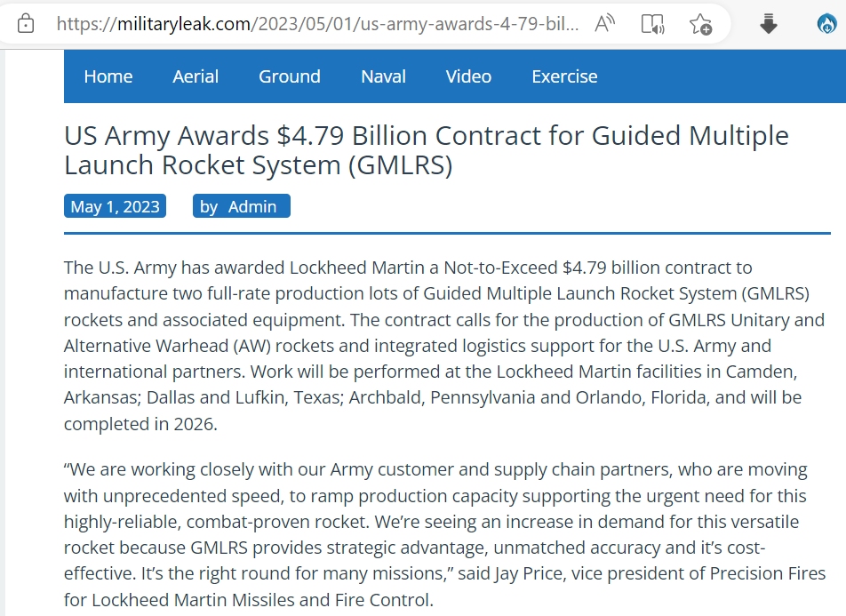Open the Downloads arrow icon
The height and width of the screenshot is (616, 846).
coord(769,24)
